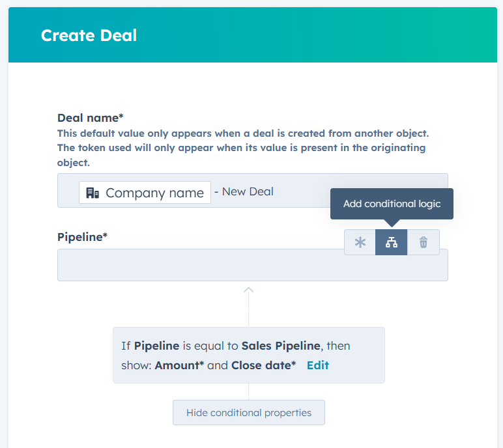
Task: Click the Pipeline* field label
Action: [x=82, y=237]
